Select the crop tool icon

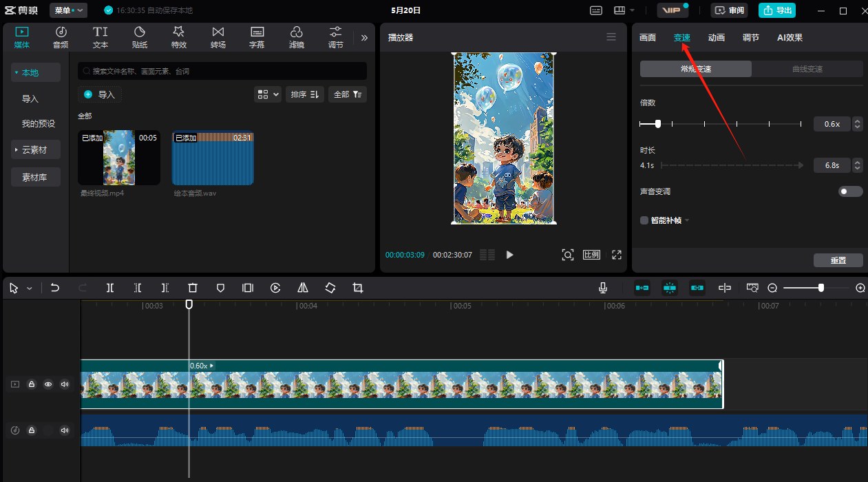coord(358,289)
